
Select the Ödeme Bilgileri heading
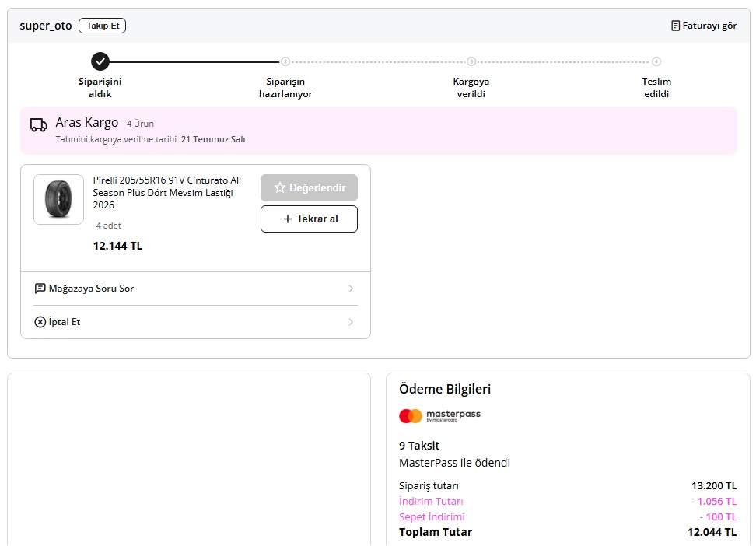coord(445,389)
